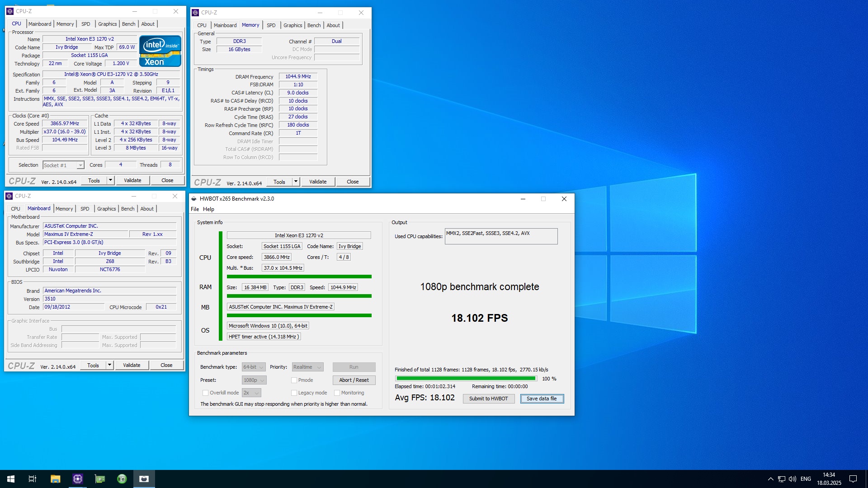Click BIOS version 3510 field
Screen dimensions: 868x488
click(x=109, y=299)
